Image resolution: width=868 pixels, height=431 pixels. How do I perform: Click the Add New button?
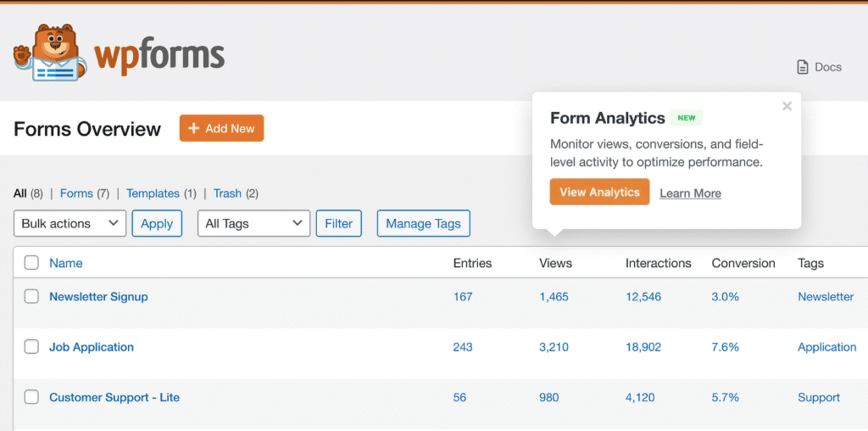coord(221,128)
